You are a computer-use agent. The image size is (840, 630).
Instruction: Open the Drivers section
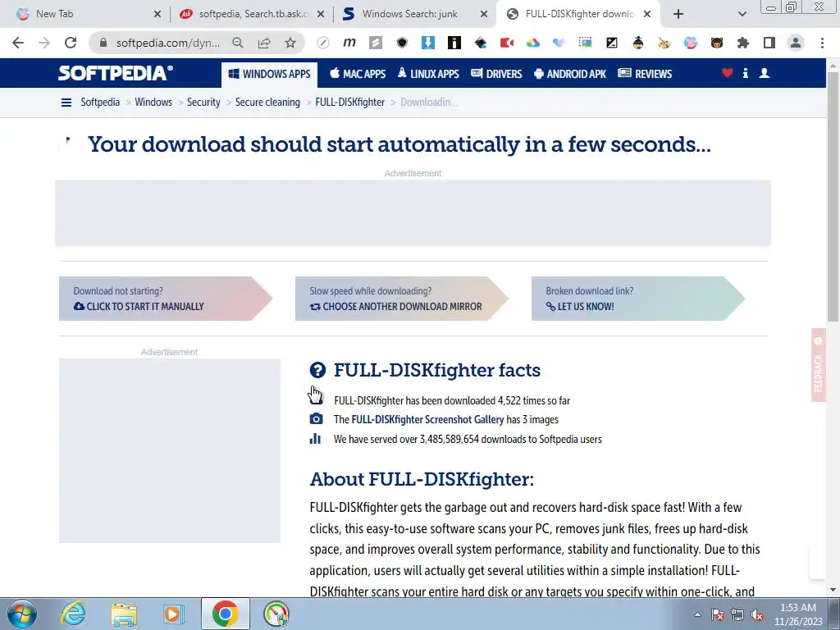[496, 74]
